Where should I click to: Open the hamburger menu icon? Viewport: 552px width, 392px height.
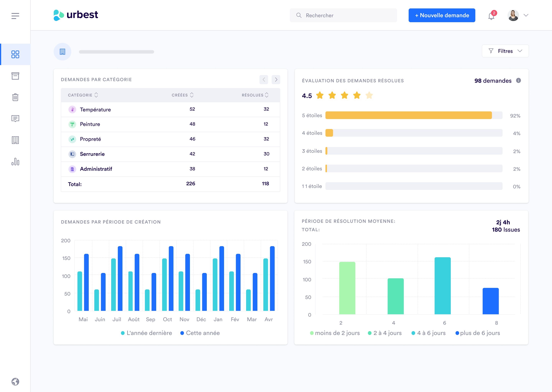pyautogui.click(x=15, y=16)
